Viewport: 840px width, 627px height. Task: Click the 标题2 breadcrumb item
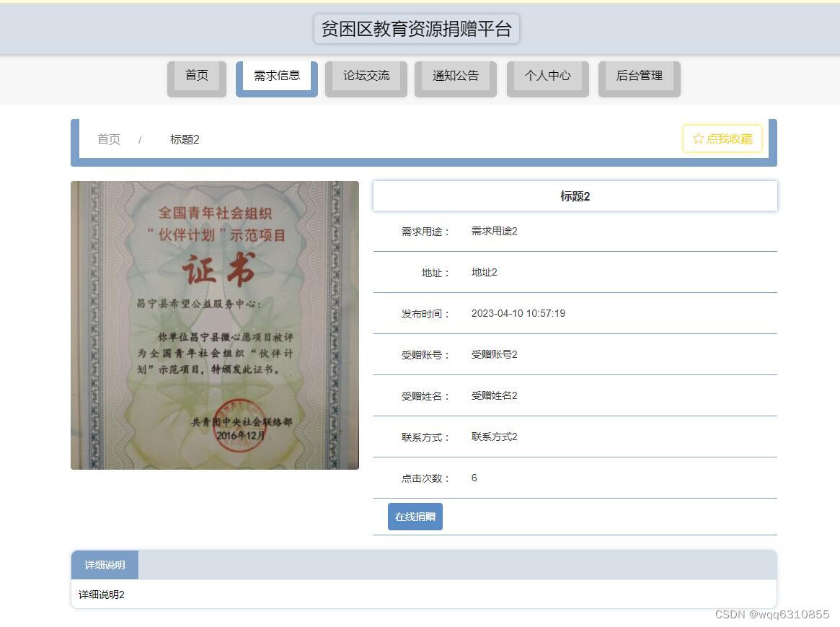coord(185,139)
